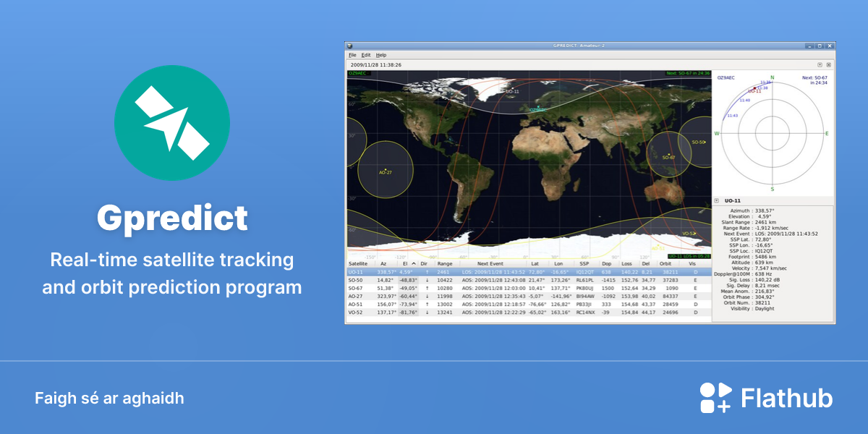Click the OZ9AEC label in polar view
Image resolution: width=868 pixels, height=434 pixels.
click(x=726, y=77)
